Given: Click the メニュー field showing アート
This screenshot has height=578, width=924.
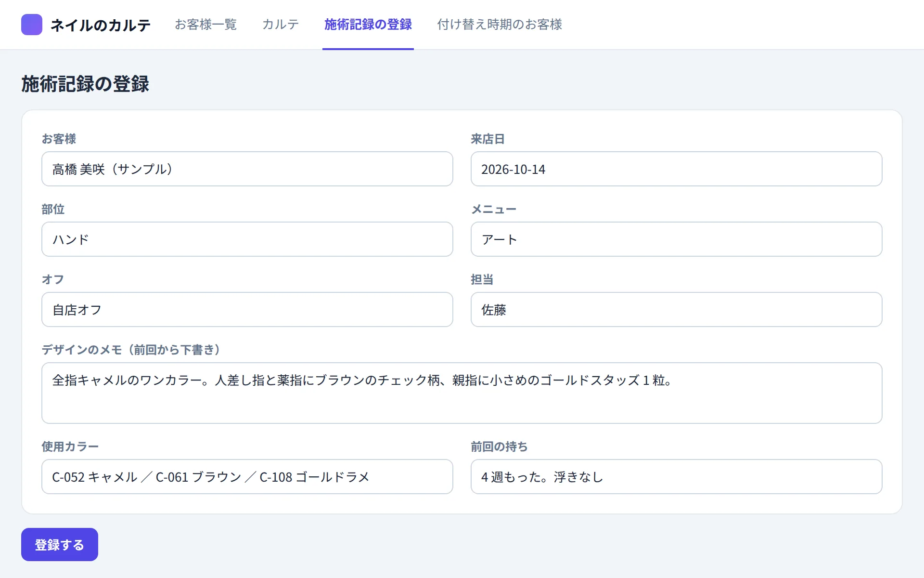Looking at the screenshot, I should click(x=676, y=239).
